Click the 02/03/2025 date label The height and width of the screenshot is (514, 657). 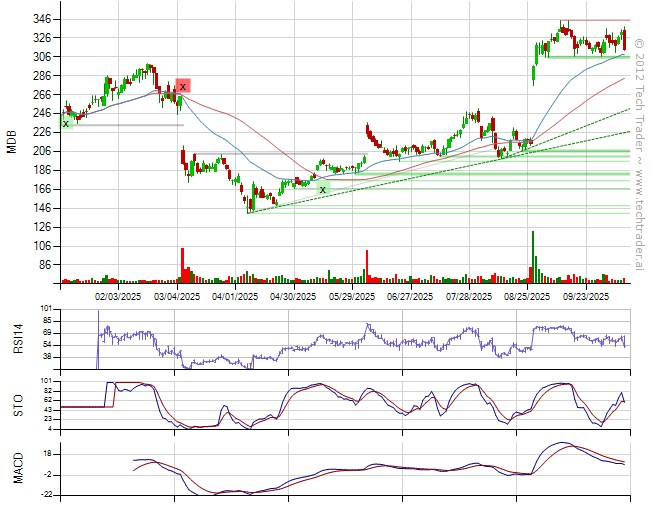[118, 296]
